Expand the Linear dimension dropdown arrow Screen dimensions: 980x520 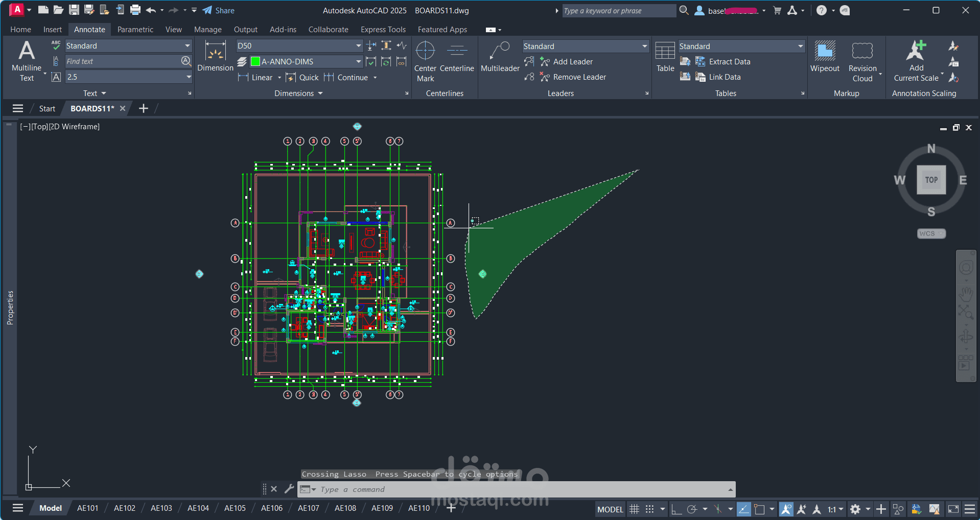[279, 78]
